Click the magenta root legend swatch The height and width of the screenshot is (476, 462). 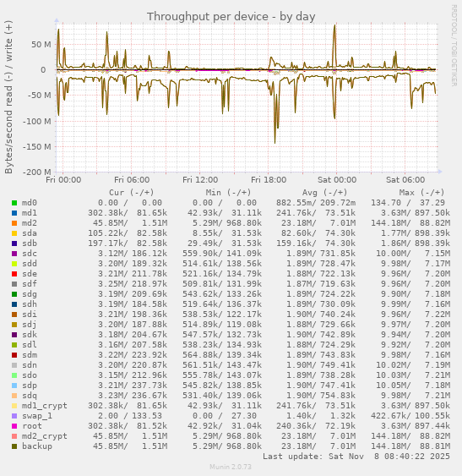pos(14,426)
